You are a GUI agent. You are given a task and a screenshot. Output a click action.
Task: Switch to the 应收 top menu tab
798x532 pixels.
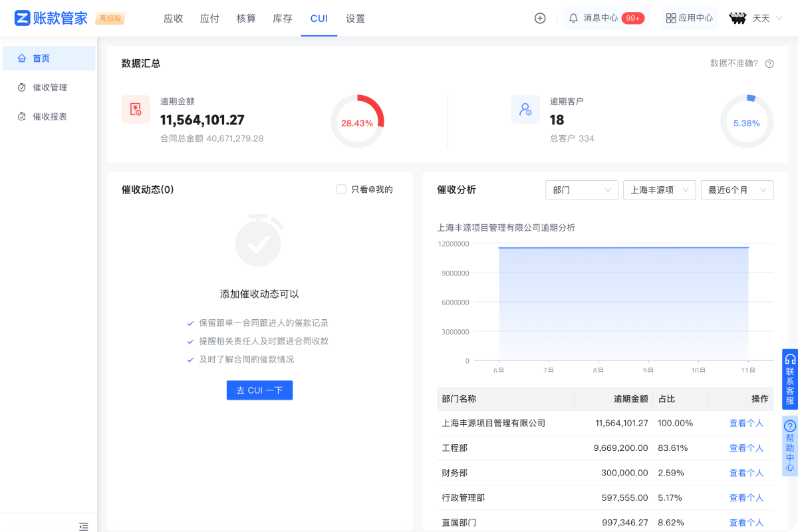coord(174,19)
